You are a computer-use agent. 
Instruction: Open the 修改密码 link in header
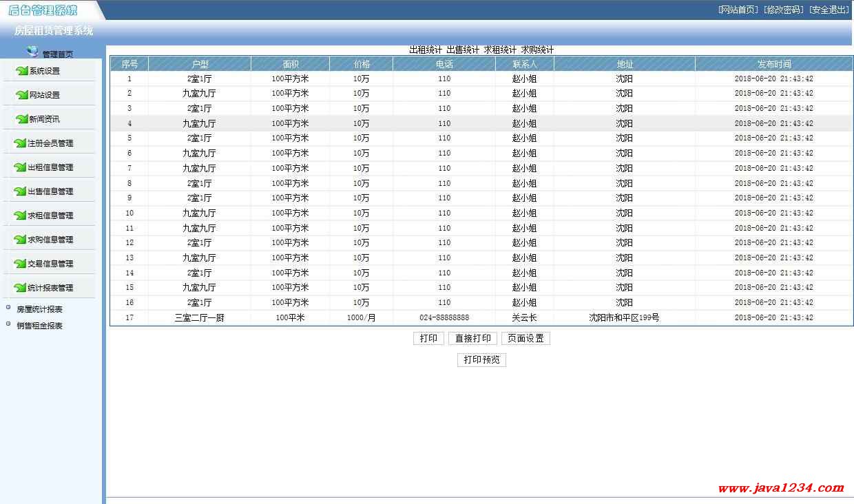(x=784, y=10)
